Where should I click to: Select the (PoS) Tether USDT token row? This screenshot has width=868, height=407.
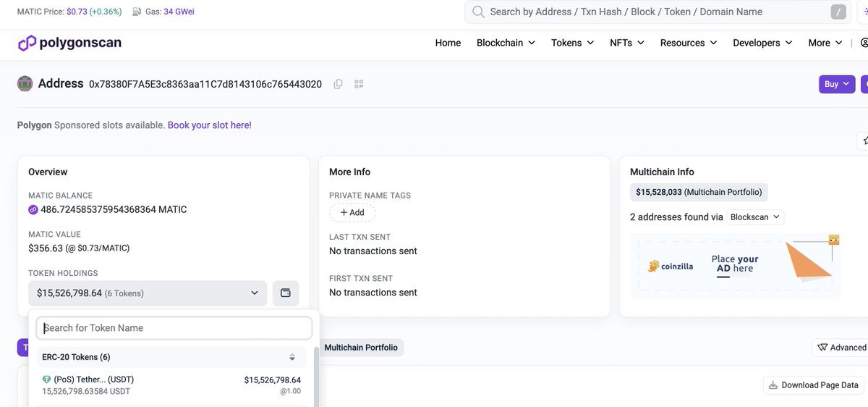(x=172, y=385)
